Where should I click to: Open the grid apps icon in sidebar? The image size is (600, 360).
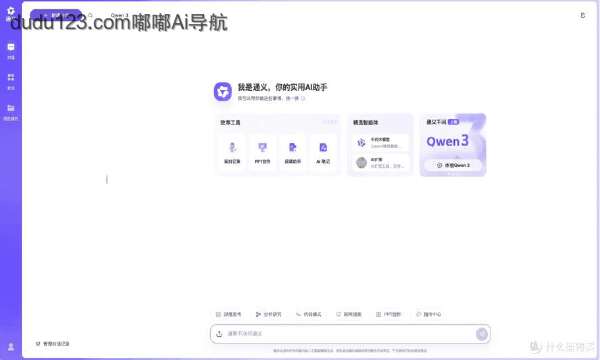(11, 81)
